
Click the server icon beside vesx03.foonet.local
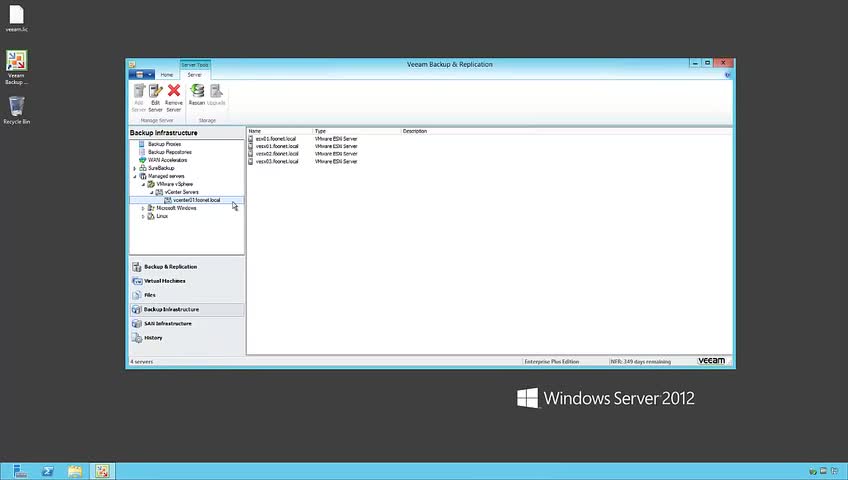(251, 162)
